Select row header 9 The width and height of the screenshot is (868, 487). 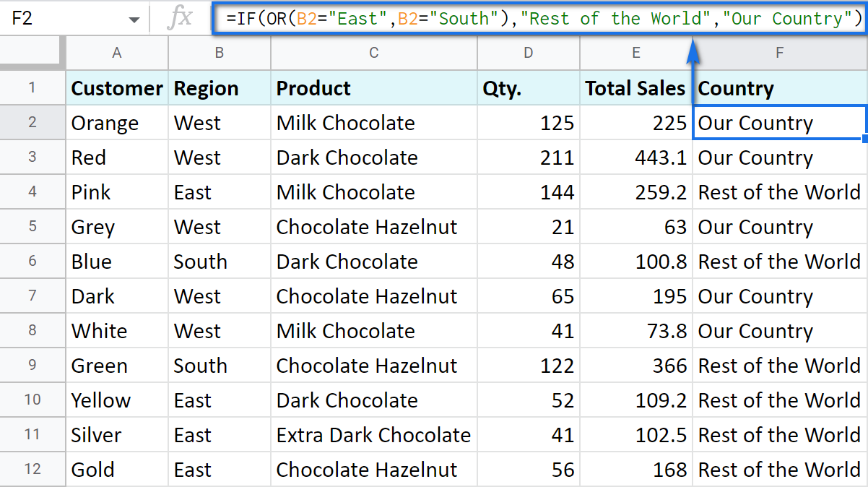click(x=32, y=365)
